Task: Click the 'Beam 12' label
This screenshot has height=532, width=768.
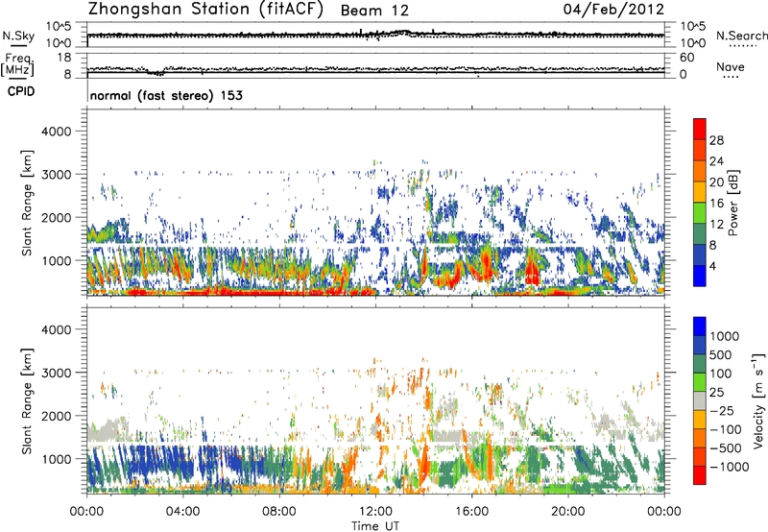Action: (x=374, y=11)
